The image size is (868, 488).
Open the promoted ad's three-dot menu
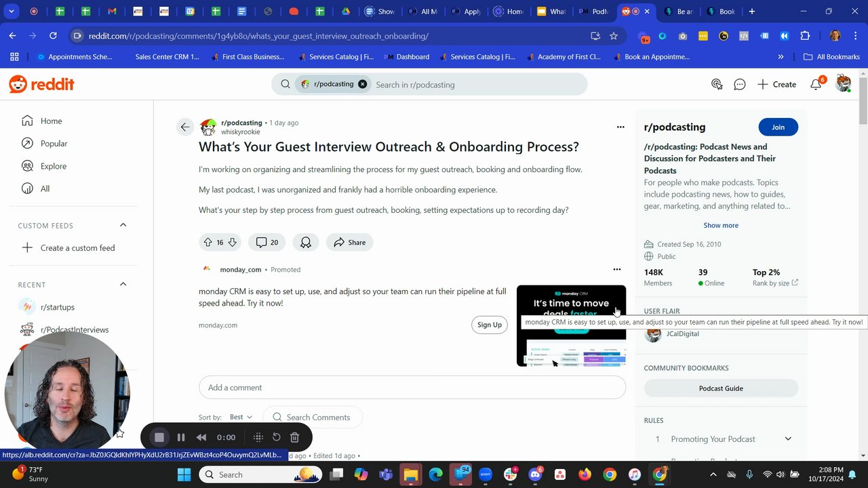616,269
